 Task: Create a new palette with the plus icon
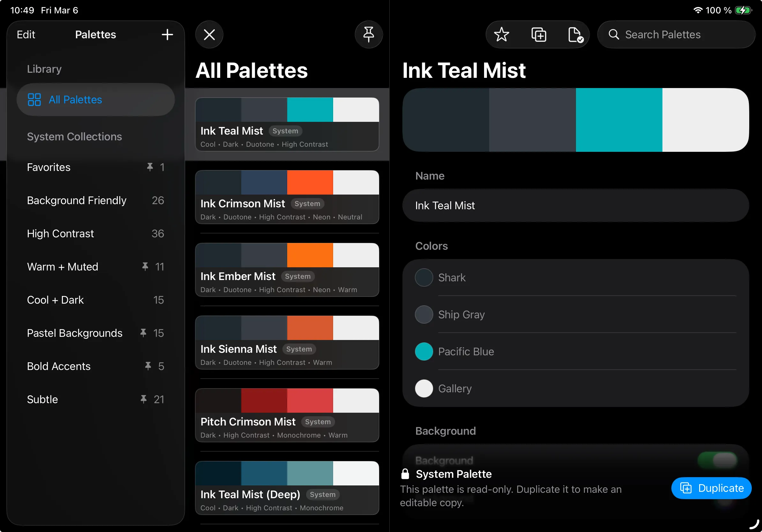coord(167,34)
